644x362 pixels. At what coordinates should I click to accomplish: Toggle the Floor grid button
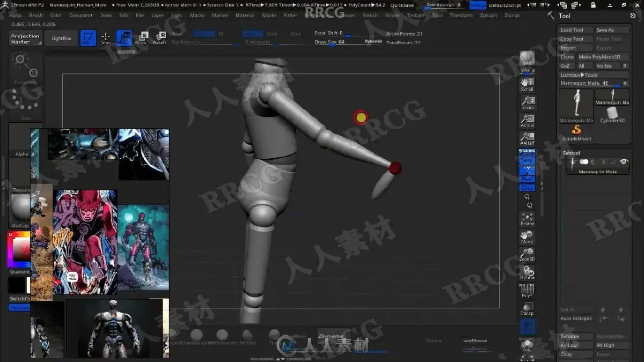pyautogui.click(x=528, y=174)
